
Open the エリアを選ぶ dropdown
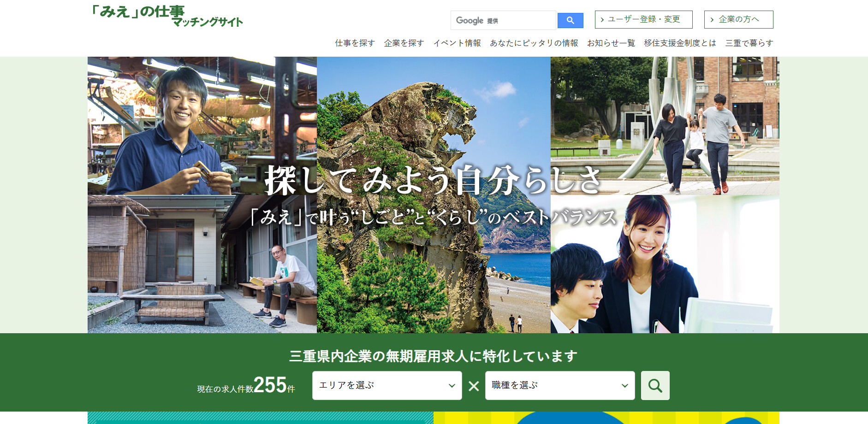386,385
